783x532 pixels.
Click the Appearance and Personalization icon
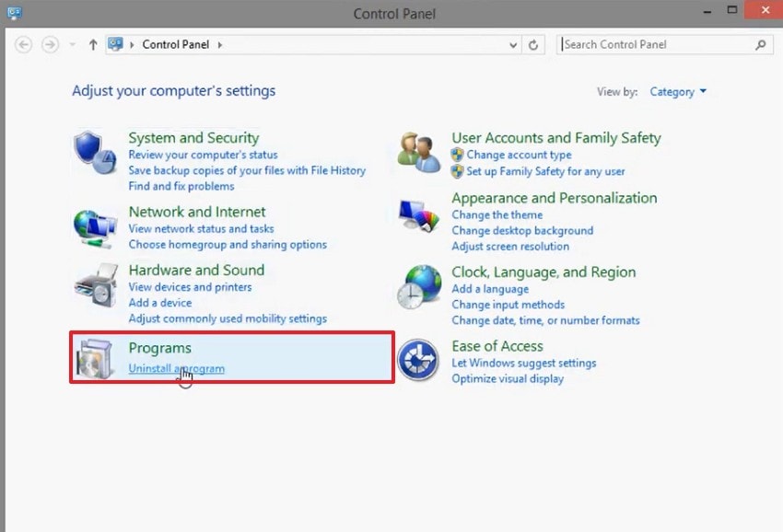[419, 214]
